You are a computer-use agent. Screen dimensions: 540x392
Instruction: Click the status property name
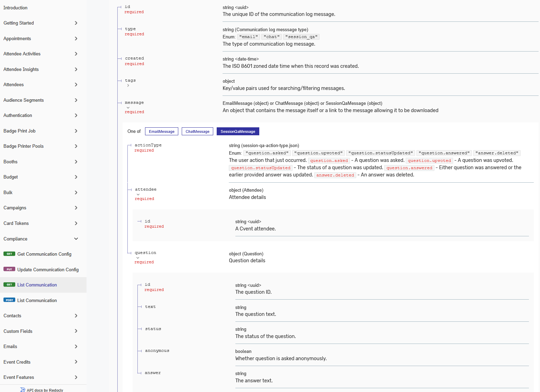(x=153, y=329)
